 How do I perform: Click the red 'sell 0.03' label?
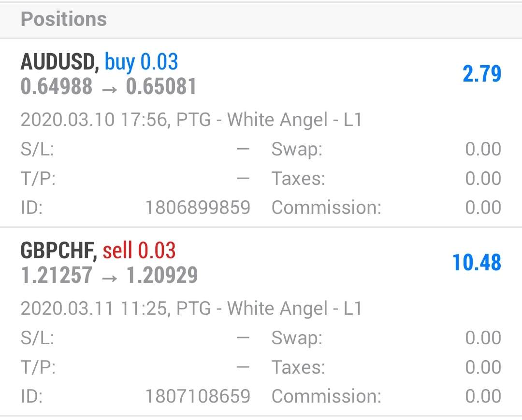point(139,251)
